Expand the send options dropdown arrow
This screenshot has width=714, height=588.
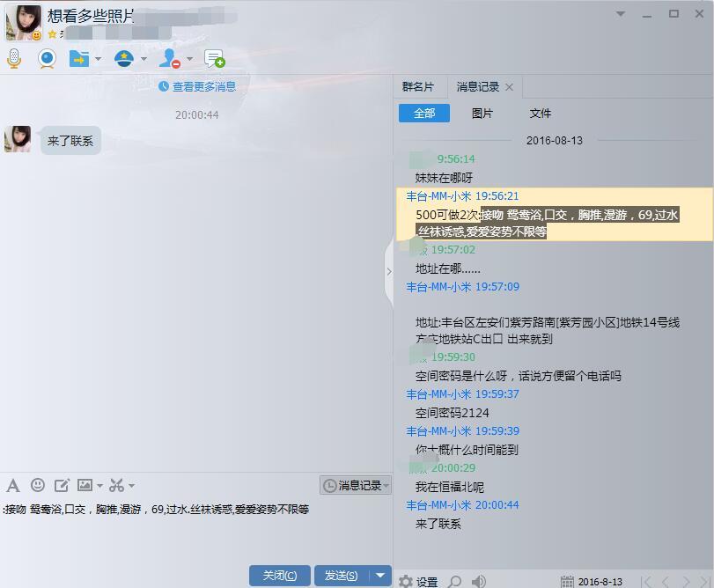(380, 576)
